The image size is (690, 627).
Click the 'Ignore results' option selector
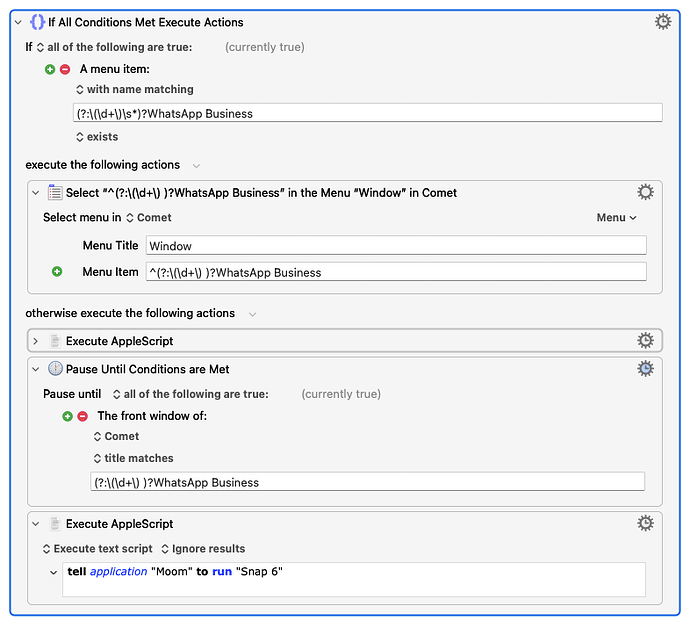[203, 548]
